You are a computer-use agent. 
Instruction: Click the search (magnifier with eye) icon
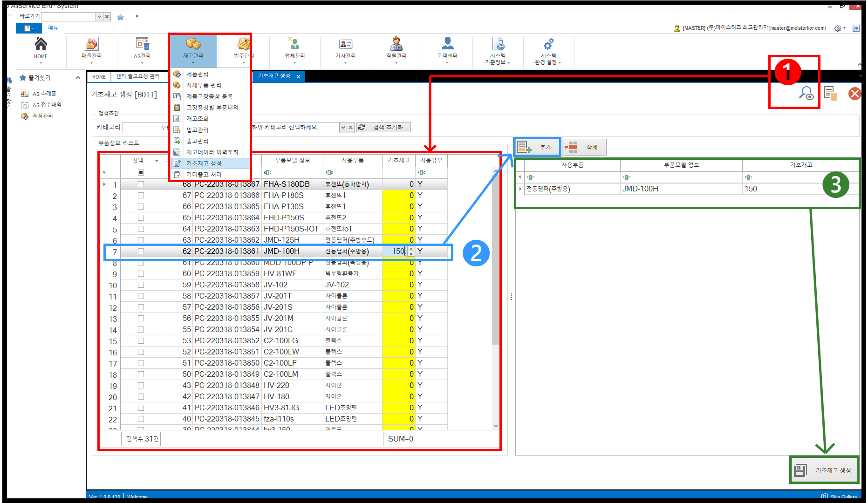[806, 93]
